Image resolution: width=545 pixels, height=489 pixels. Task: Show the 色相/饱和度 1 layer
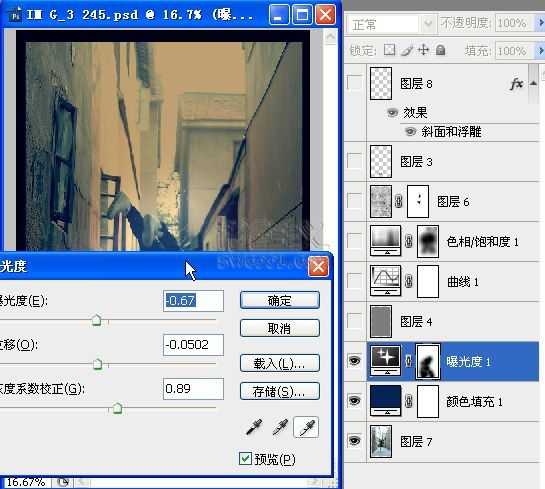pos(355,241)
